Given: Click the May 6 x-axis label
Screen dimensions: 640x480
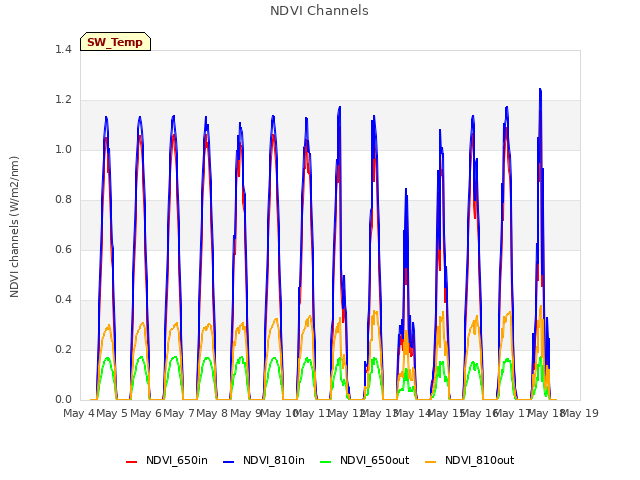Looking at the screenshot, I should point(146,413).
